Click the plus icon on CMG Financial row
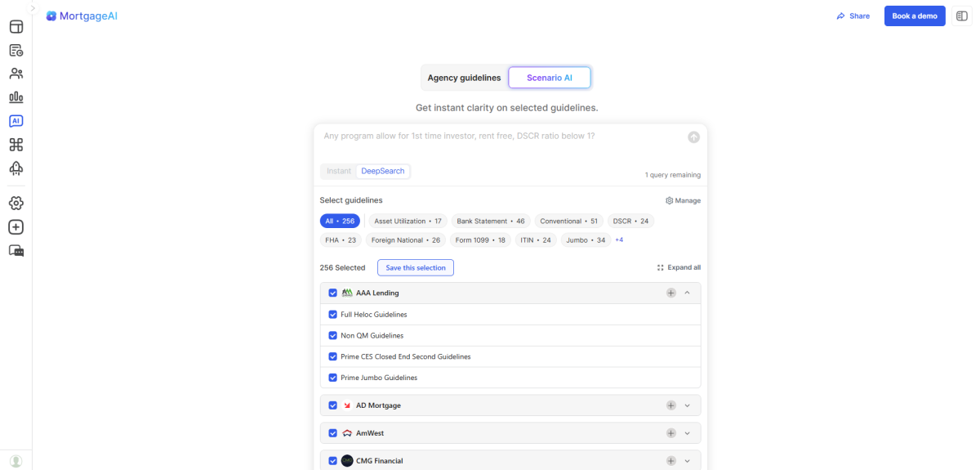This screenshot has height=470, width=980. pyautogui.click(x=670, y=461)
